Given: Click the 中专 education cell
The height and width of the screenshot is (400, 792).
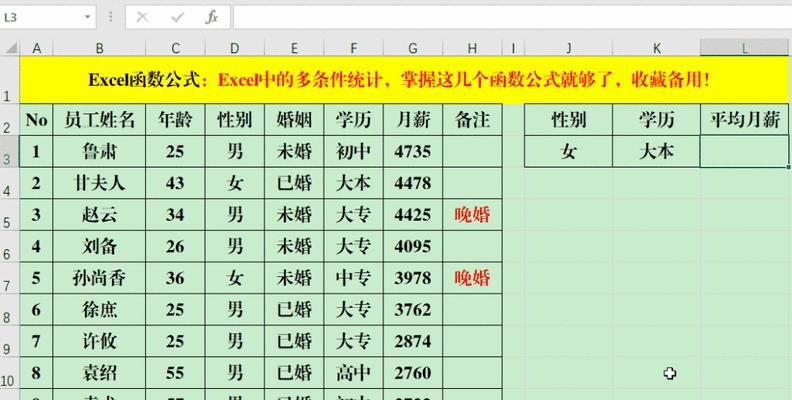Looking at the screenshot, I should (354, 278).
